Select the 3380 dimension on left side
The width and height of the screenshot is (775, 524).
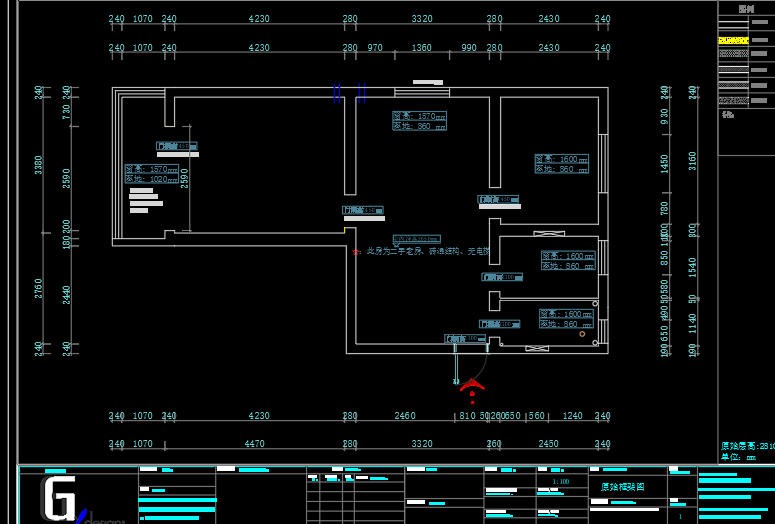[39, 165]
